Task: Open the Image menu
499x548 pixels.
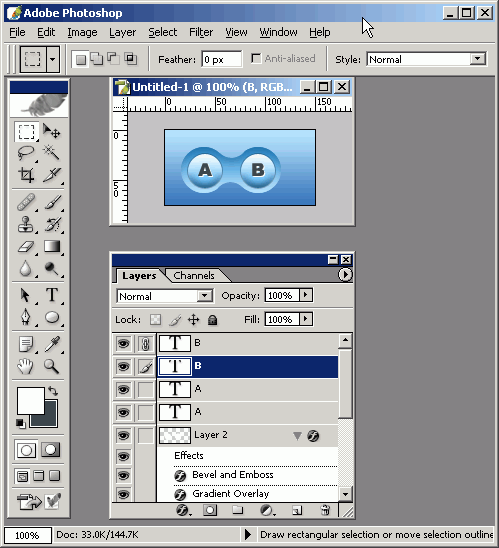Action: click(82, 32)
